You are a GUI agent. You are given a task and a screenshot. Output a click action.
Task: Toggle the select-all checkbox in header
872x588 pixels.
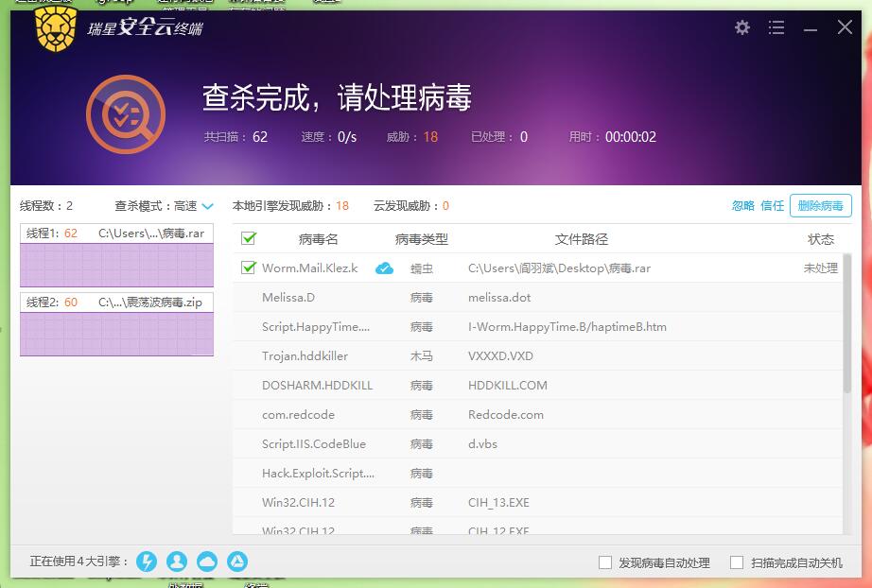point(249,238)
